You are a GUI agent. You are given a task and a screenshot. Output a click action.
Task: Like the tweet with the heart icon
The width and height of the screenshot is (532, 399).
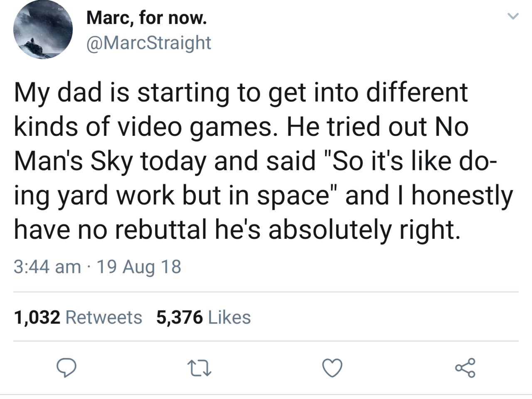(332, 368)
